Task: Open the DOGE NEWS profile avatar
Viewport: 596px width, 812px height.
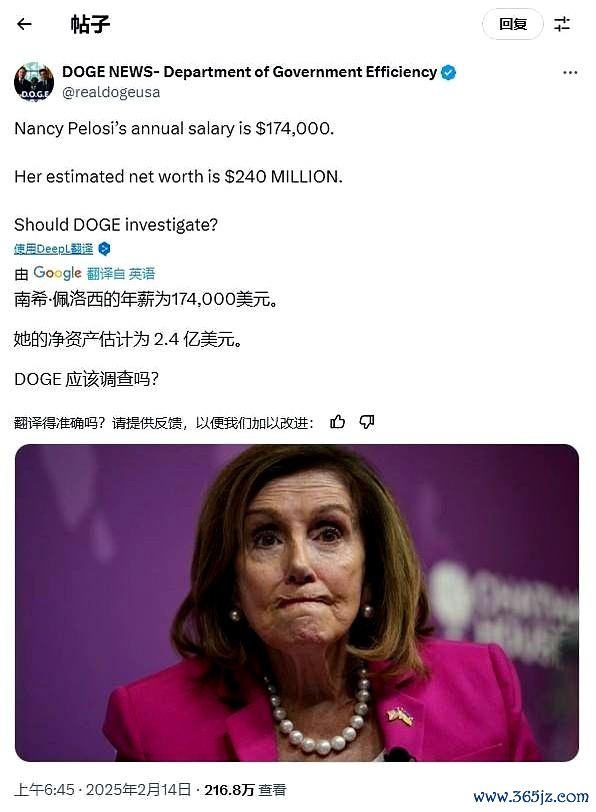Action: (34, 82)
